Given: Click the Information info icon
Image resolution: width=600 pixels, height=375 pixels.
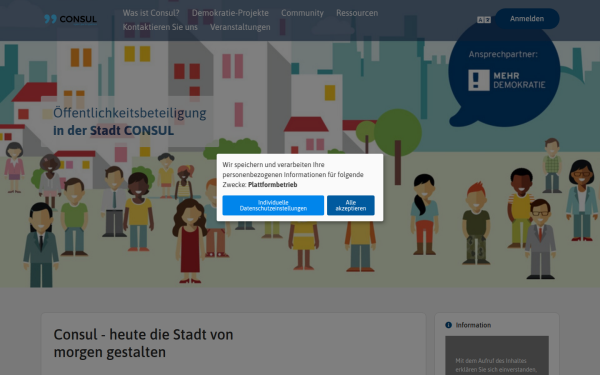Looking at the screenshot, I should [448, 325].
